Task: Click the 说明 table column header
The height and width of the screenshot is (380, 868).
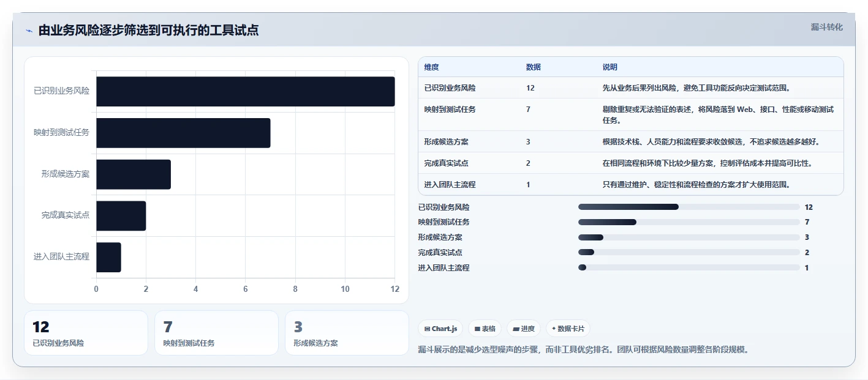Action: [610, 67]
